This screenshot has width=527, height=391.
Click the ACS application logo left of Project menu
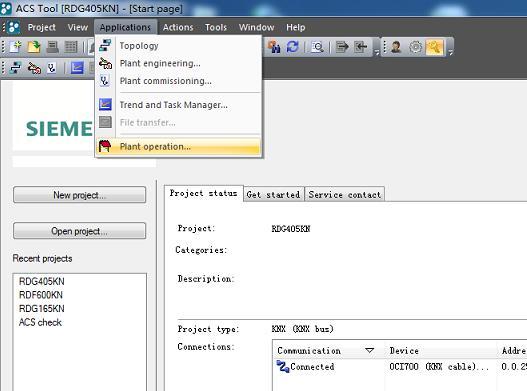click(x=14, y=27)
